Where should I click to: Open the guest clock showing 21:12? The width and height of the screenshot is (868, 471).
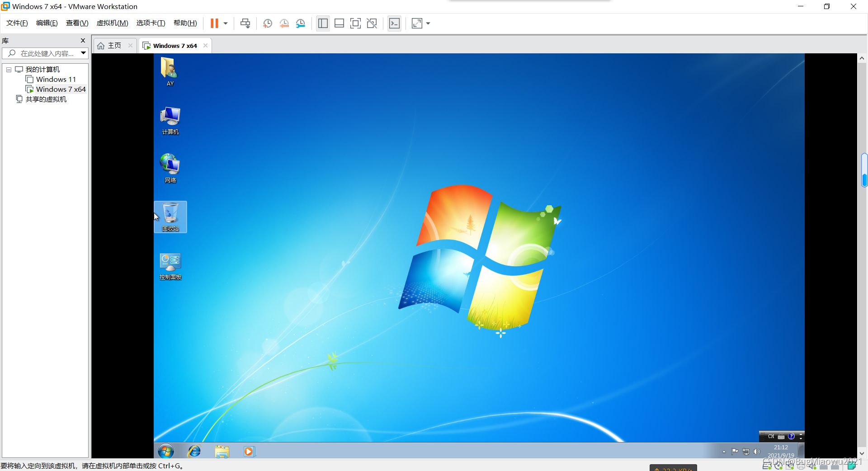click(x=781, y=451)
